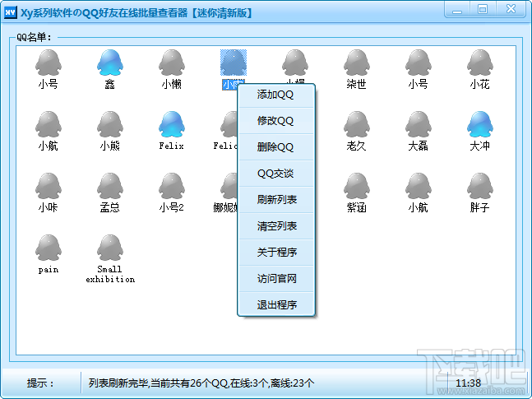Screen dimensions: 532x399
Task: Select the blue online contact Felix
Action: 172,124
